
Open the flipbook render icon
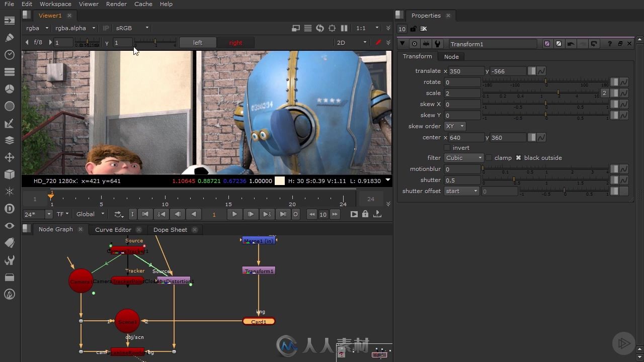pyautogui.click(x=354, y=214)
